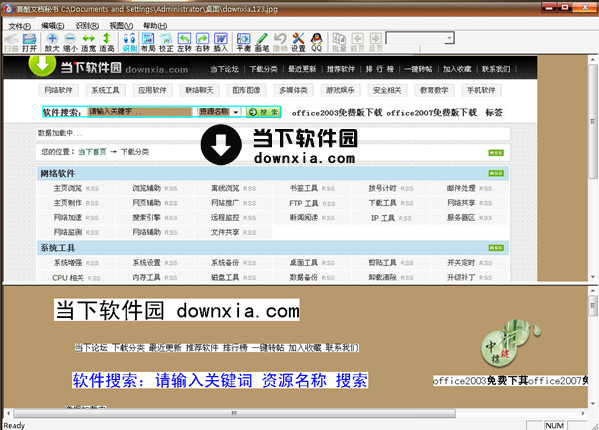Click the 主页浏览 category link

[x=68, y=188]
